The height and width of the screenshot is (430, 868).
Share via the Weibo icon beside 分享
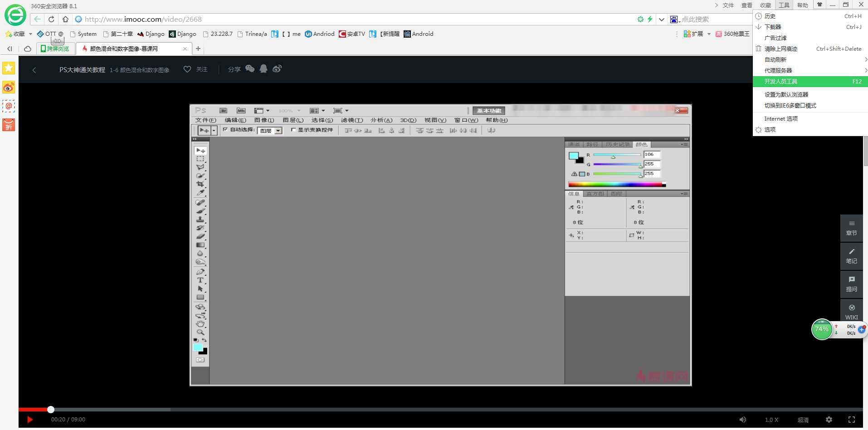click(277, 68)
